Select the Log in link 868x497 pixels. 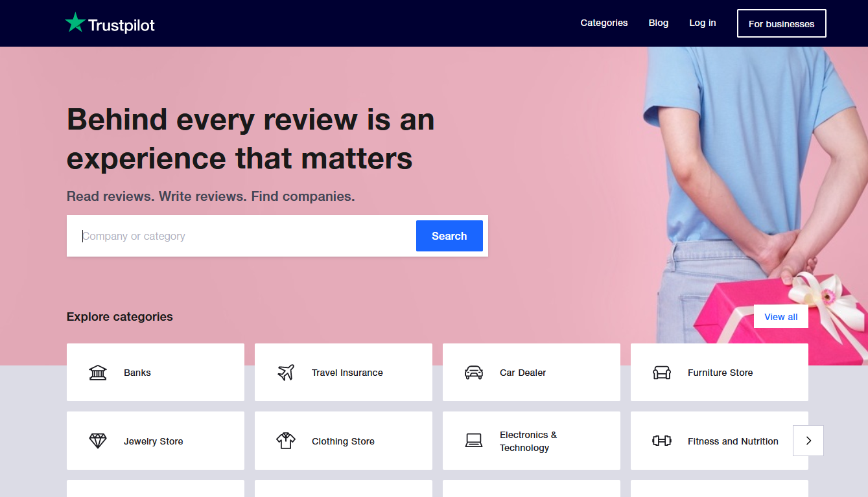click(x=702, y=23)
